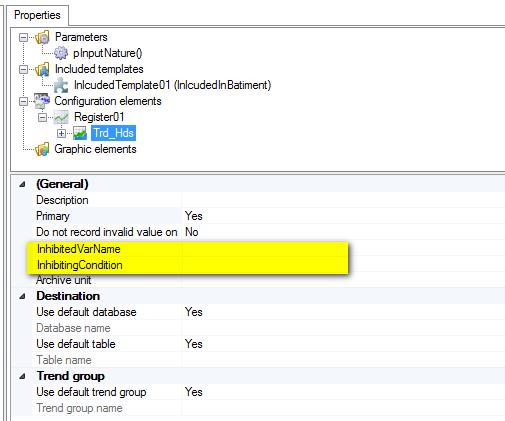505x421 pixels.
Task: Expand the Trd_Hds tree node
Action: (x=61, y=133)
